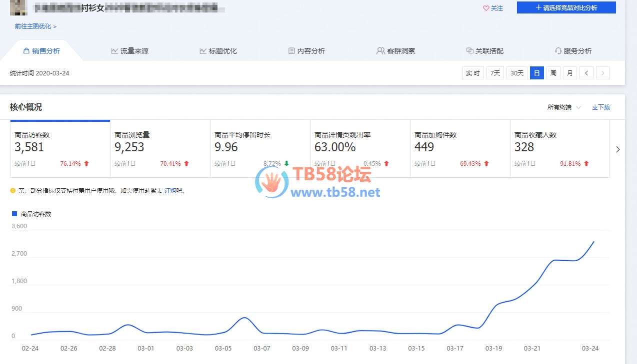Click the previous date arrow
637x364 pixels.
coord(586,73)
